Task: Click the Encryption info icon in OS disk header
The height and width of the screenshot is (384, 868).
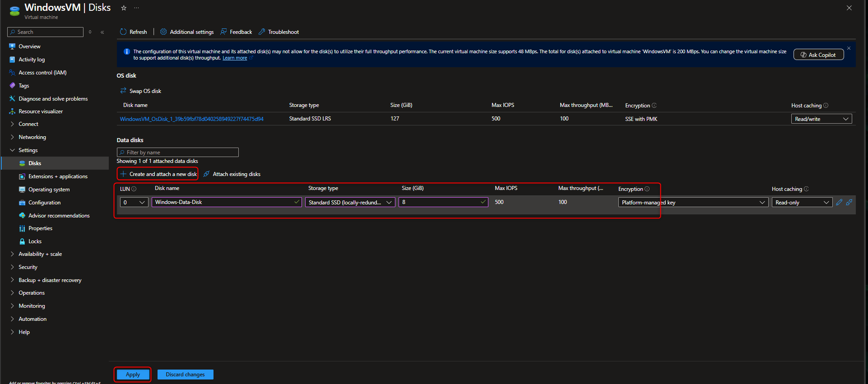Action: coord(654,105)
